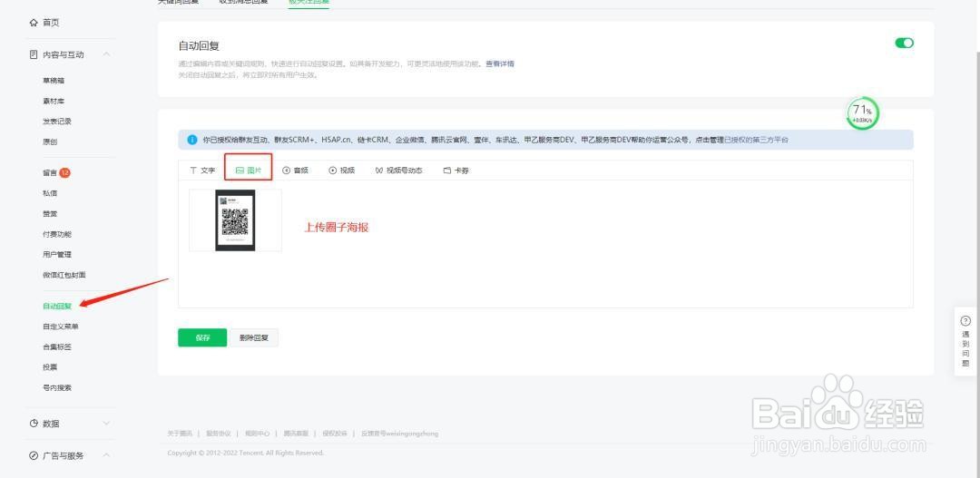The width and height of the screenshot is (980, 478).
Task: Switch to the 图片 reply type
Action: click(x=248, y=170)
